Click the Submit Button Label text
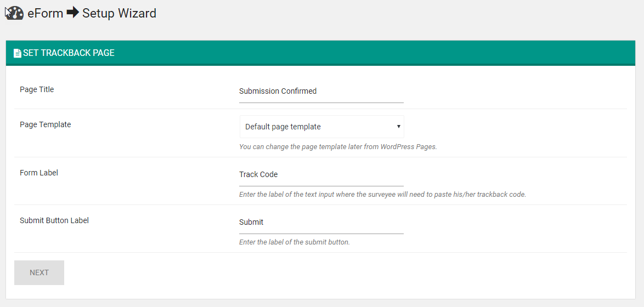The height and width of the screenshot is (307, 644). (54, 220)
